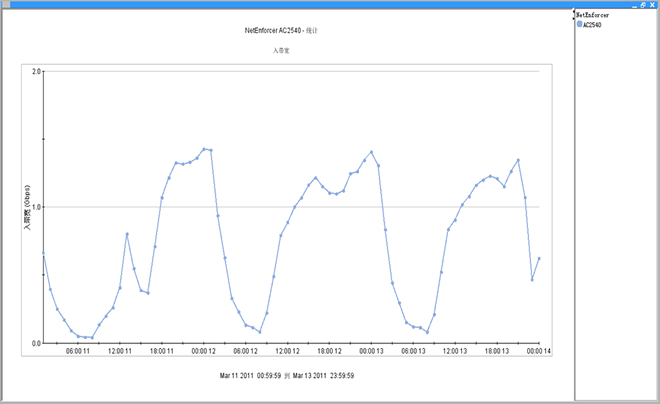This screenshot has height=404, width=660.
Task: Click the 00:00 14 X-axis tick label
Action: tap(537, 351)
